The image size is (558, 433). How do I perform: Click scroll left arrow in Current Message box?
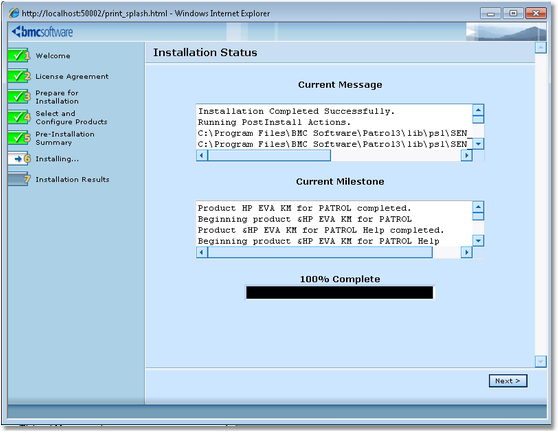click(x=202, y=155)
